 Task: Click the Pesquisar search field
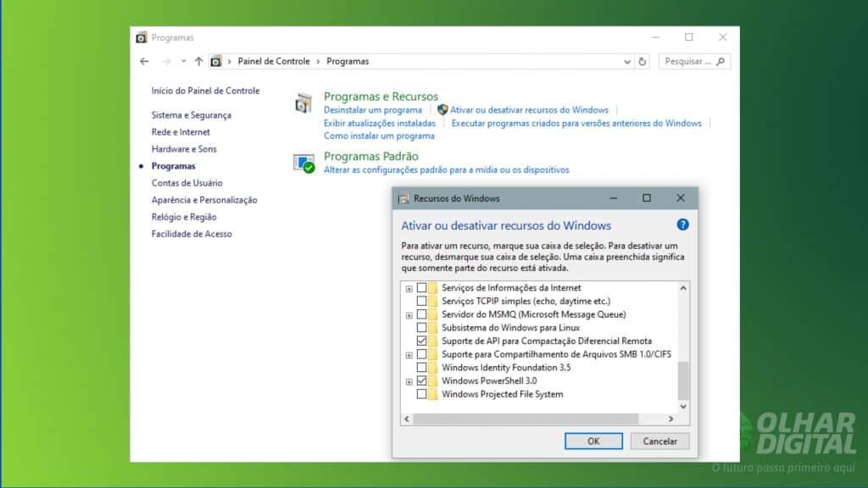pyautogui.click(x=688, y=62)
